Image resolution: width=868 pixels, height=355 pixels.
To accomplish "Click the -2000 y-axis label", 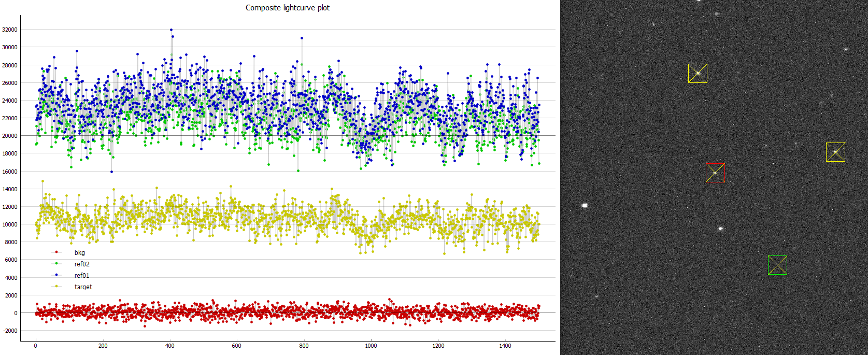I will (x=10, y=331).
